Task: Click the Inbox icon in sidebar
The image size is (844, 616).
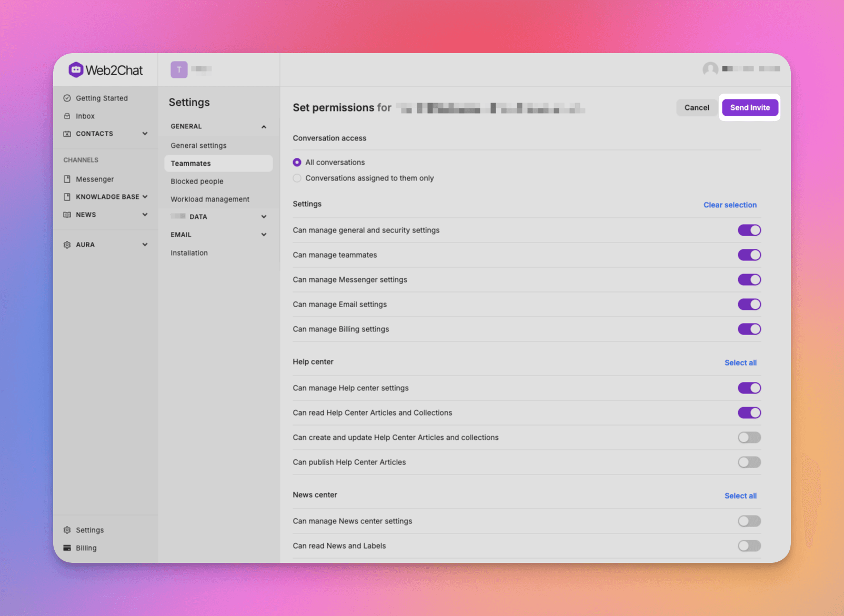Action: (67, 116)
